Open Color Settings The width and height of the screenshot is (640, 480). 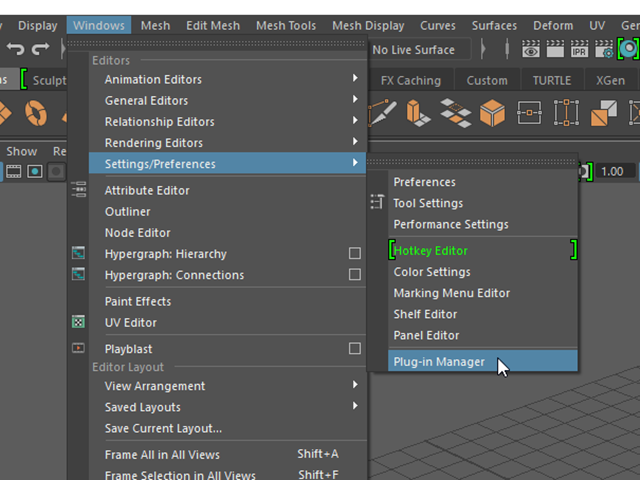[483, 271]
